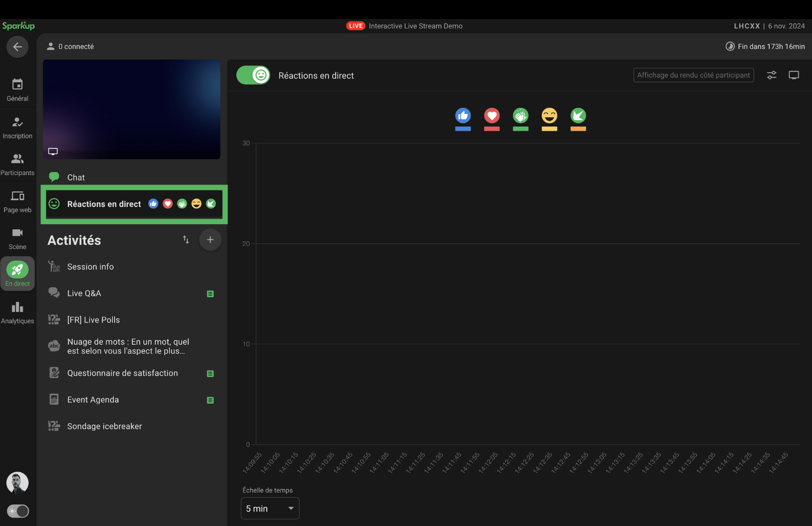The height and width of the screenshot is (526, 812).
Task: Click the Affichage du rendu côté participant field
Action: pyautogui.click(x=693, y=75)
